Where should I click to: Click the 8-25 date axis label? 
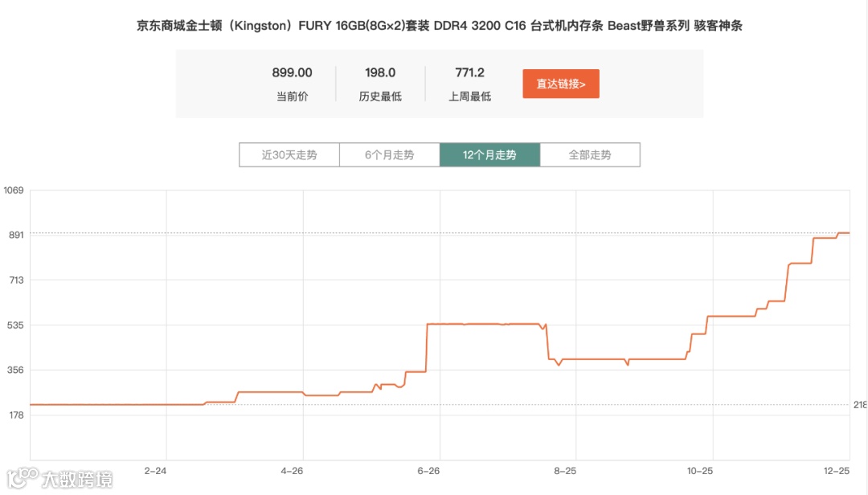tap(565, 471)
